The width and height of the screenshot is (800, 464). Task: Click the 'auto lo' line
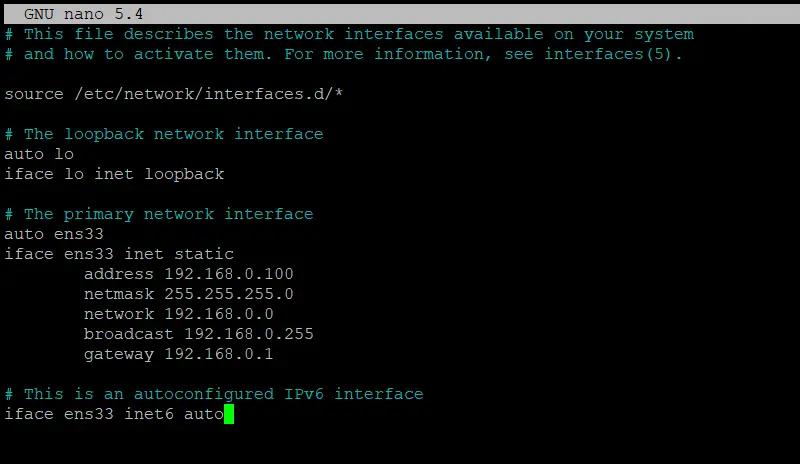tap(39, 154)
